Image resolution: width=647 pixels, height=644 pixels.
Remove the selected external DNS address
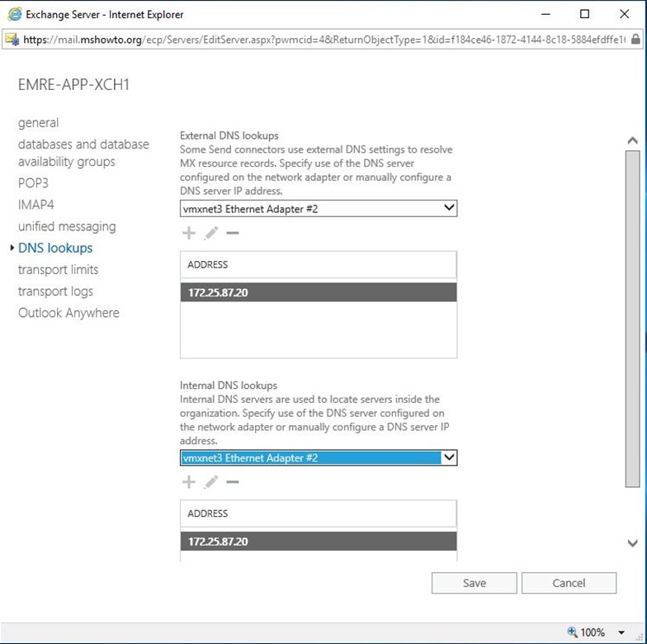(x=233, y=233)
